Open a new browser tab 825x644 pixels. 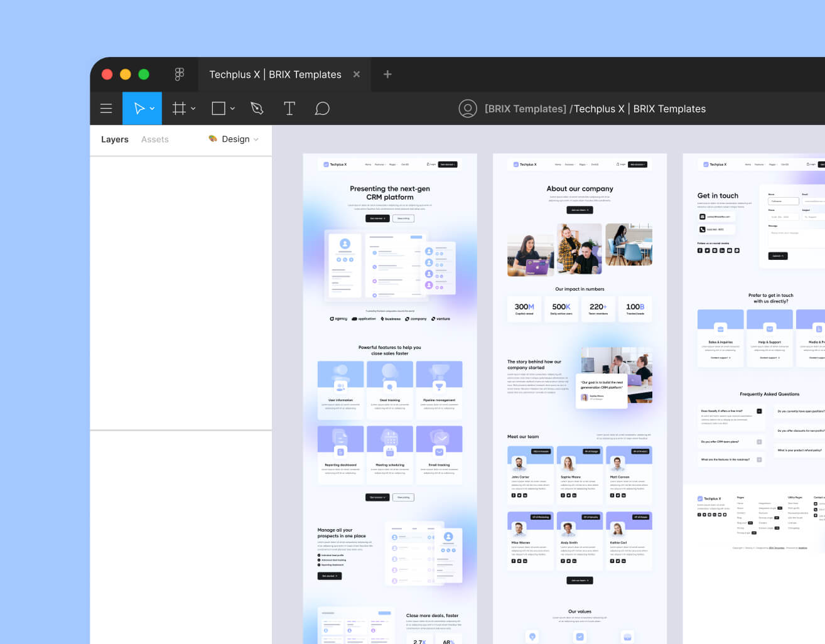point(387,74)
